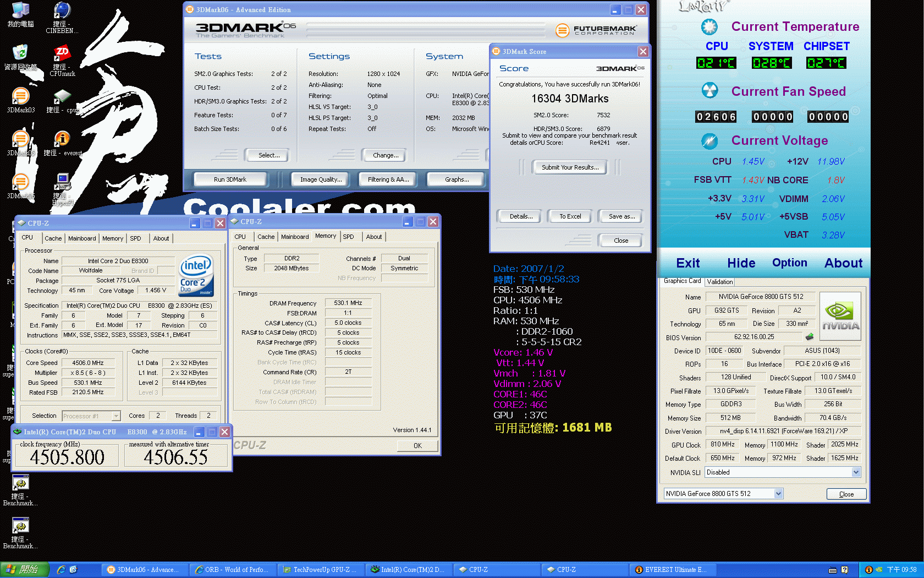Click About in the hardware monitor

843,263
